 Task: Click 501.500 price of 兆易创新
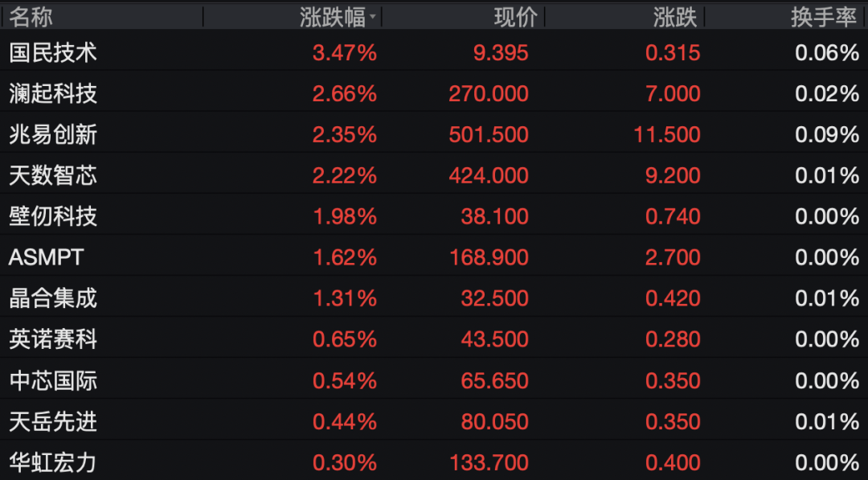coord(489,134)
